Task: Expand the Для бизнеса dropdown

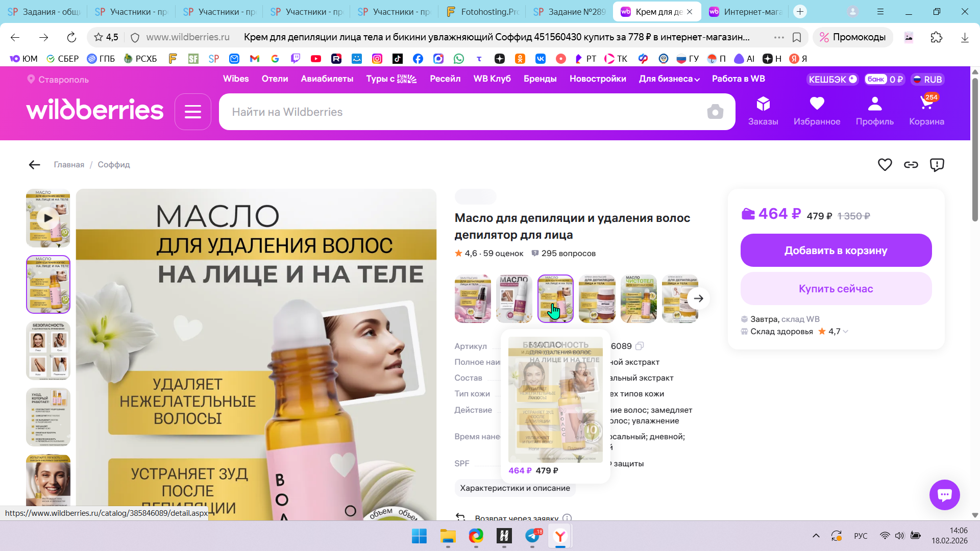Action: tap(669, 79)
